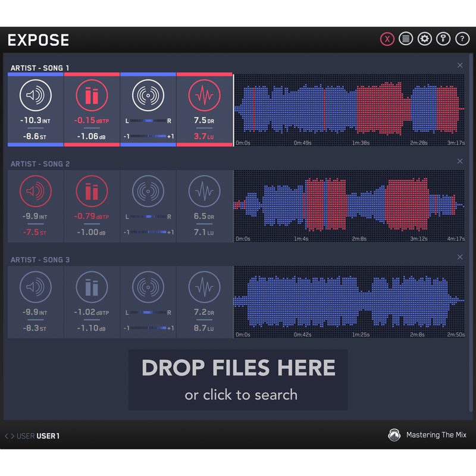Click the Mastering The Mix link text

(x=436, y=435)
